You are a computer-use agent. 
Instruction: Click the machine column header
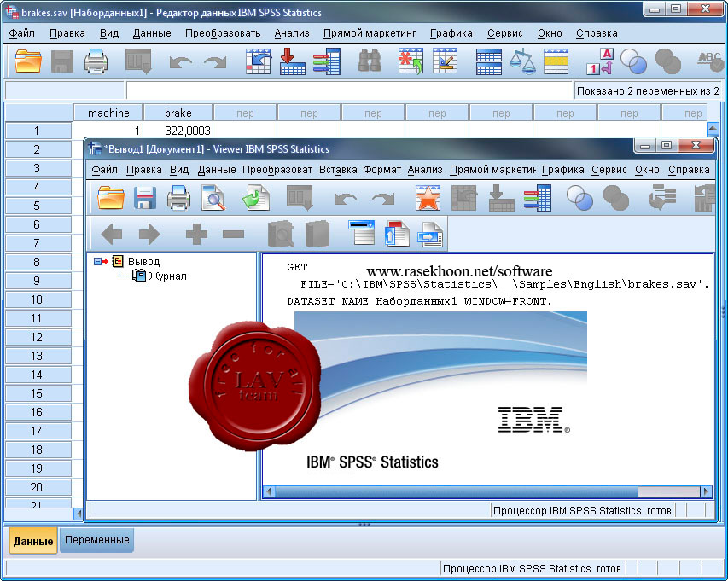click(108, 113)
